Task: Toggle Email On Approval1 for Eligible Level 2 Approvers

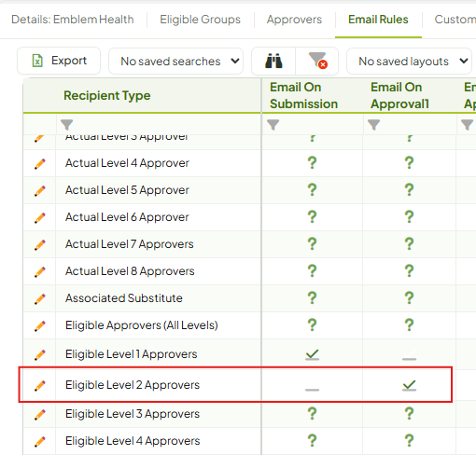Action: click(x=409, y=385)
